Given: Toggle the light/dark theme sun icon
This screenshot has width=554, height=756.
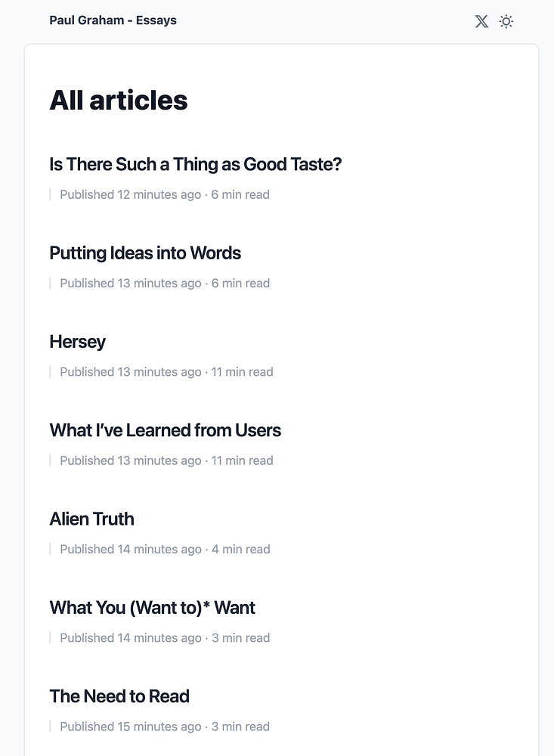Looking at the screenshot, I should (506, 21).
